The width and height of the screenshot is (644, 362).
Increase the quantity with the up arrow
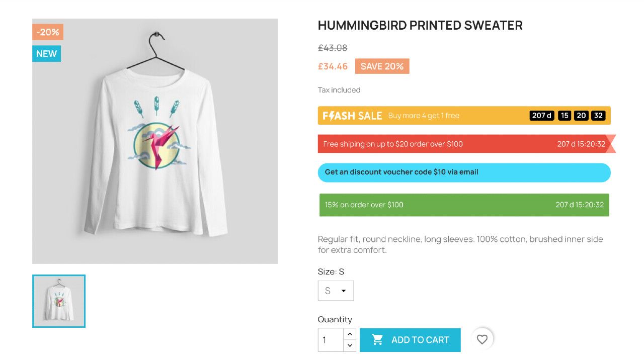pyautogui.click(x=350, y=334)
